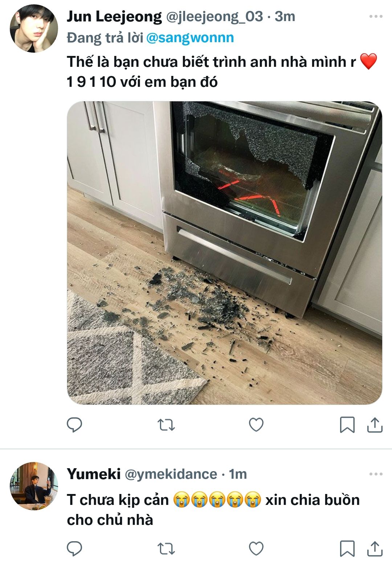Image resolution: width=392 pixels, height=567 pixels.
Task: Reply to Yumeki's tweet
Action: point(74,548)
